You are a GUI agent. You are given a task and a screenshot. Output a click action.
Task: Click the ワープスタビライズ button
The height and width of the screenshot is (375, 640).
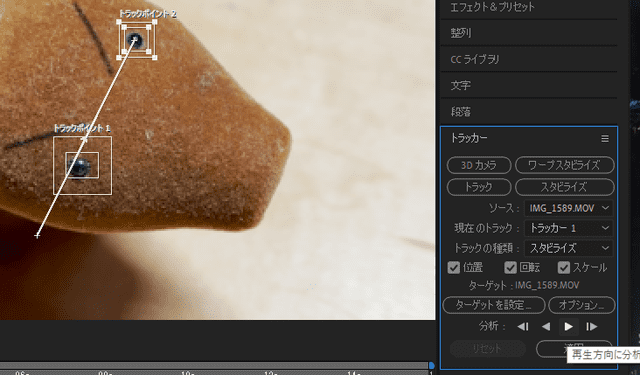564,165
